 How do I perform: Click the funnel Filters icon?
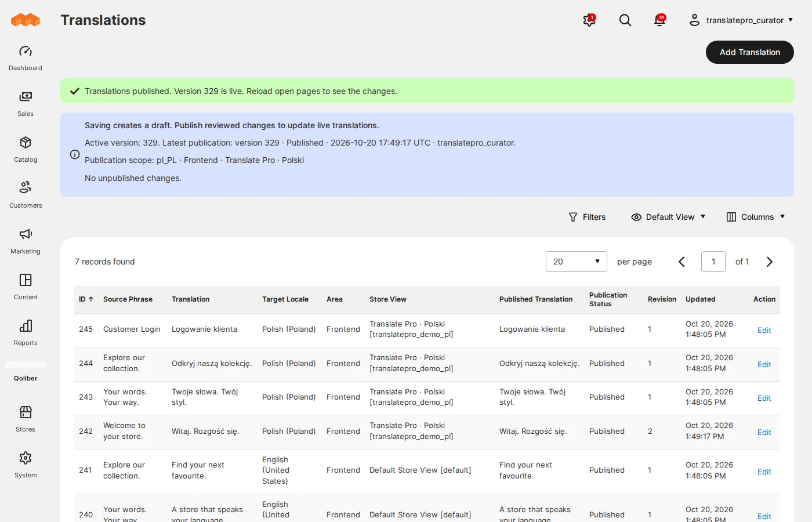(x=573, y=217)
